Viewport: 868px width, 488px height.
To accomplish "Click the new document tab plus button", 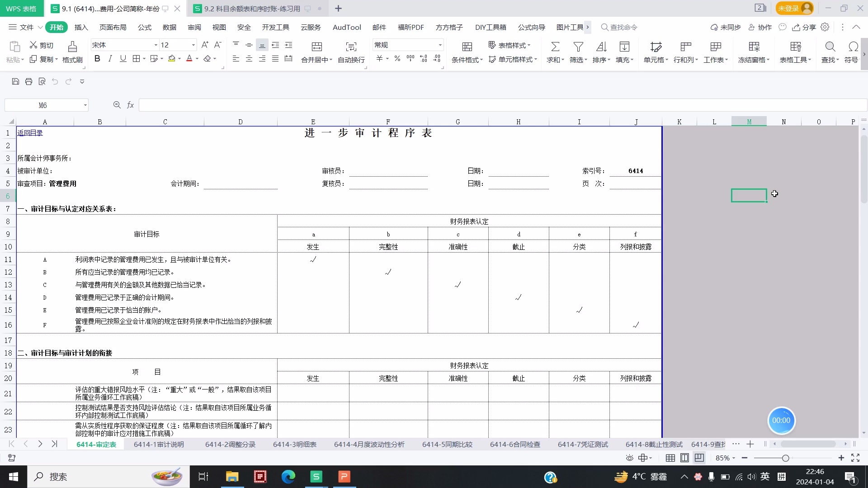I will pos(338,8).
